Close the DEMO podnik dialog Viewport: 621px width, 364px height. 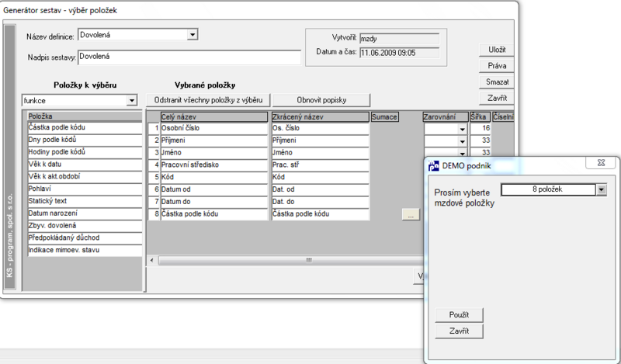[601, 163]
